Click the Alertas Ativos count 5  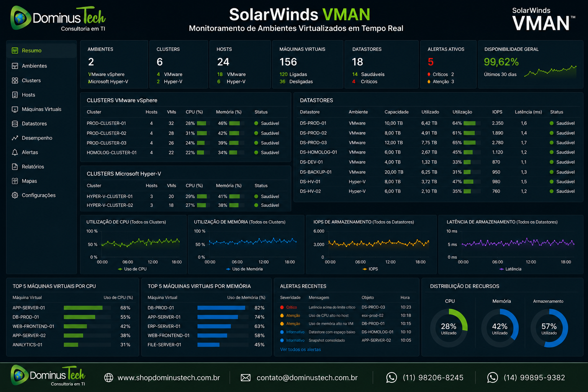(x=431, y=62)
